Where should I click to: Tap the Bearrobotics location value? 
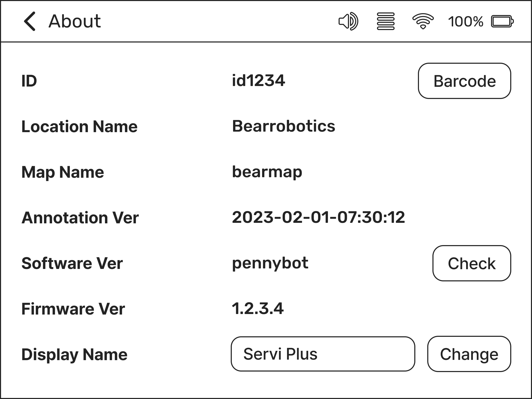click(x=283, y=126)
